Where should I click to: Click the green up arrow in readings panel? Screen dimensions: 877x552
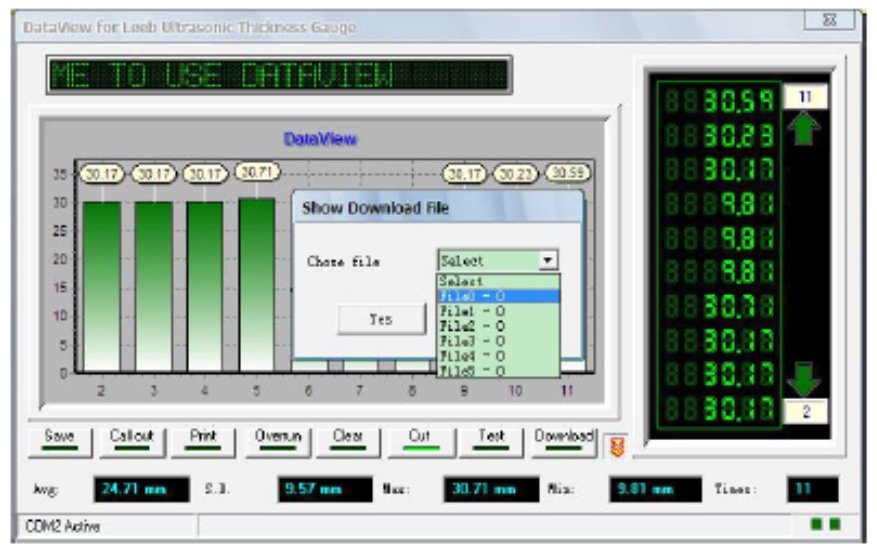(804, 128)
